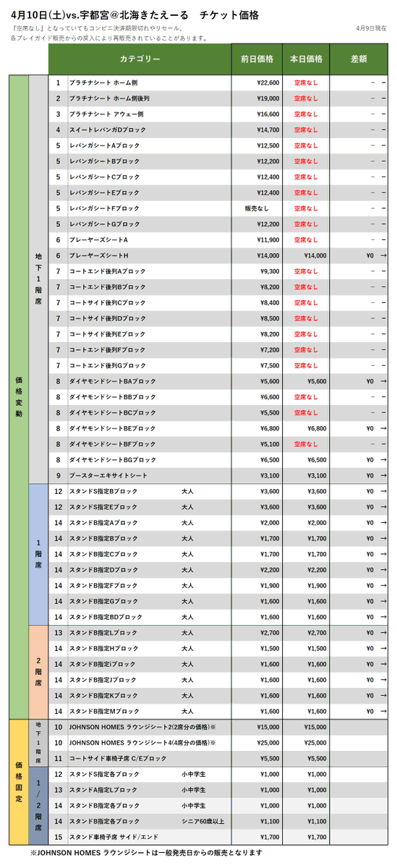Click the 4月9日現在 date note
397x868 pixels.
click(372, 27)
